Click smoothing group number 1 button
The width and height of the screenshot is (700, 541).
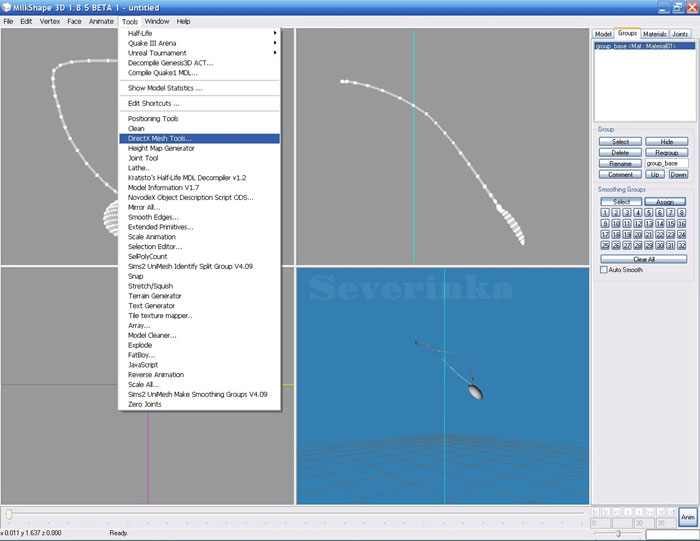603,212
